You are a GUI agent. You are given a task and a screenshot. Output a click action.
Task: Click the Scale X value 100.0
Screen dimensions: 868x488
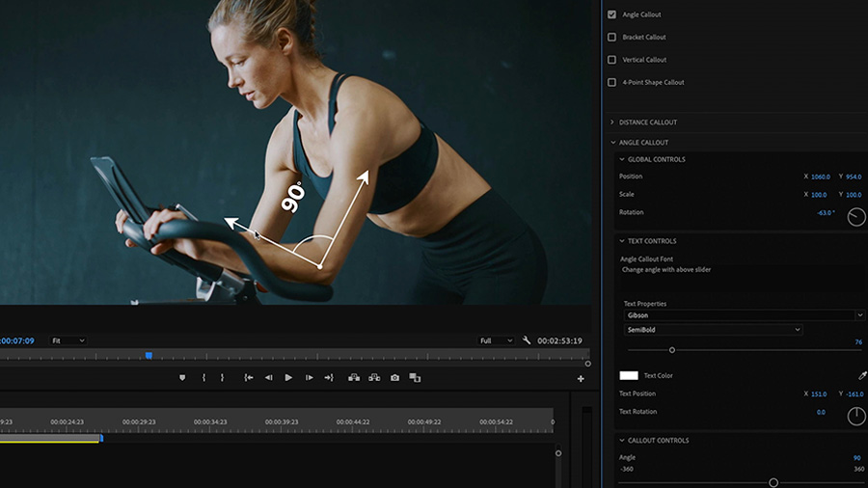819,195
